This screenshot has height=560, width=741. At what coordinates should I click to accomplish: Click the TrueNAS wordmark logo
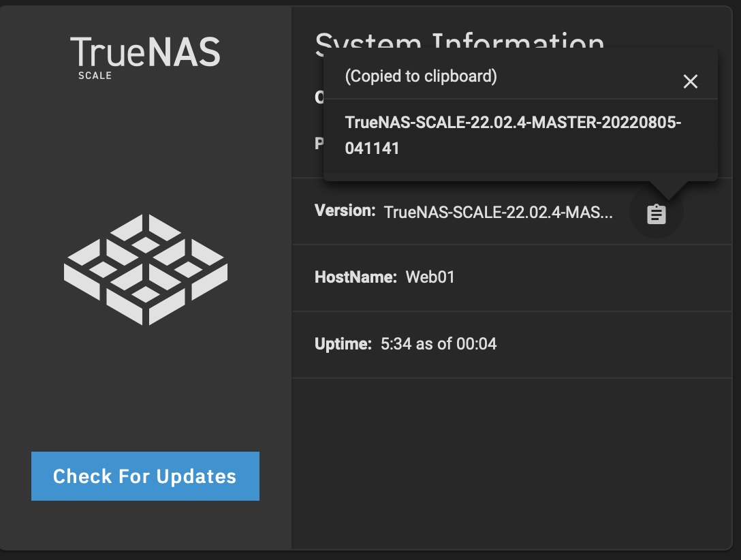[145, 52]
